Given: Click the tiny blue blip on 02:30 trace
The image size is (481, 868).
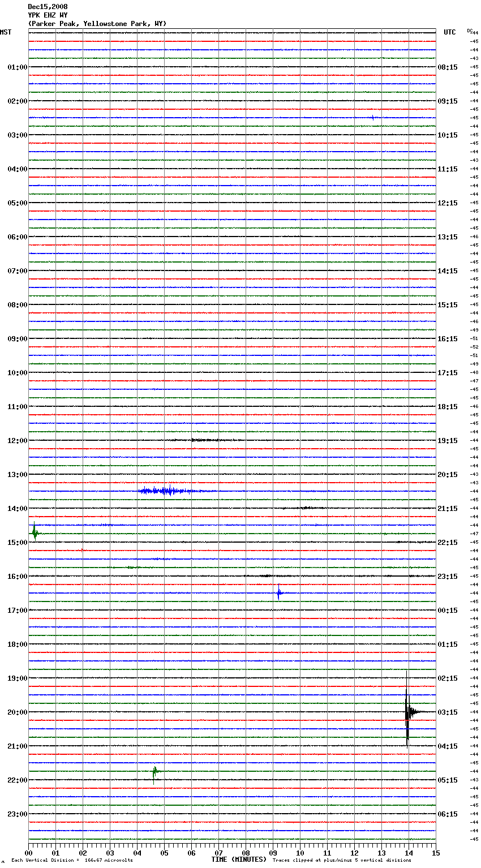Looking at the screenshot, I should [372, 118].
